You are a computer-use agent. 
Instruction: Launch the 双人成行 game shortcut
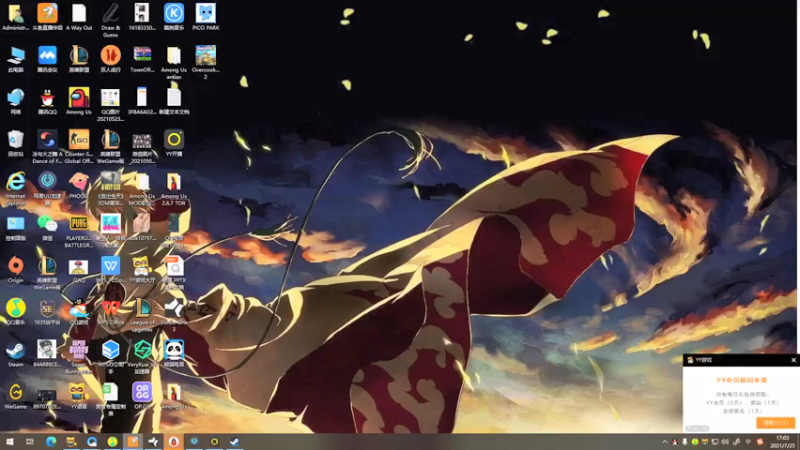(x=111, y=59)
